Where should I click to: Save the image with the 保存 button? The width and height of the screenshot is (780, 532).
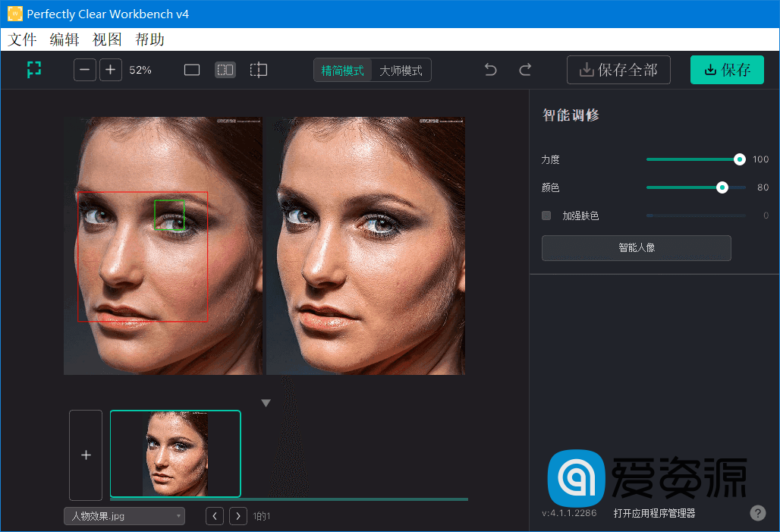point(727,69)
